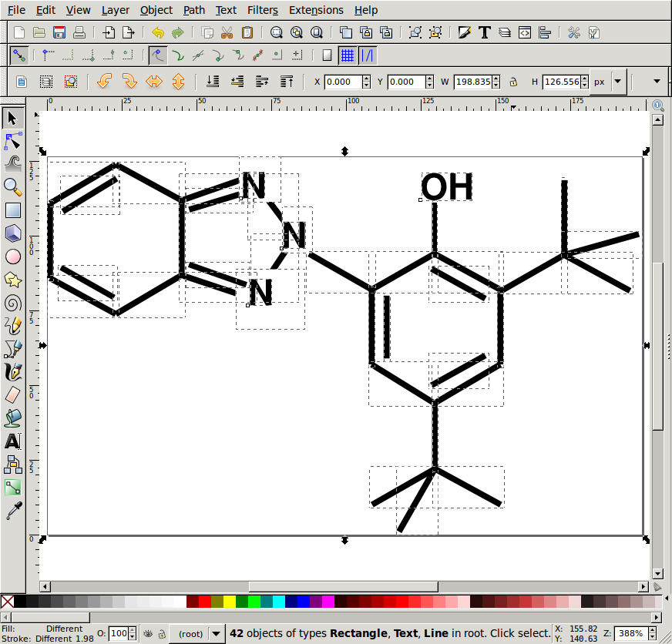672x644 pixels.
Task: Open the XML editor from the toolbar
Action: point(525,32)
